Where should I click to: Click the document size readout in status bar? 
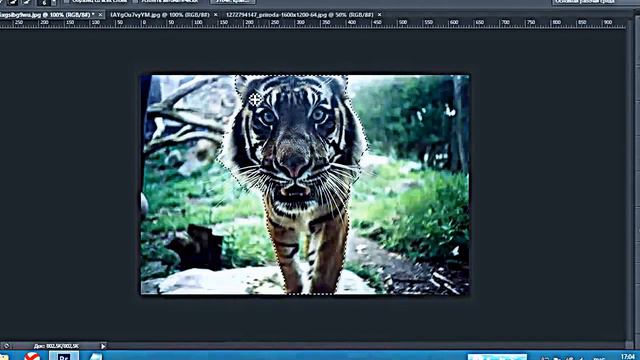(x=56, y=346)
